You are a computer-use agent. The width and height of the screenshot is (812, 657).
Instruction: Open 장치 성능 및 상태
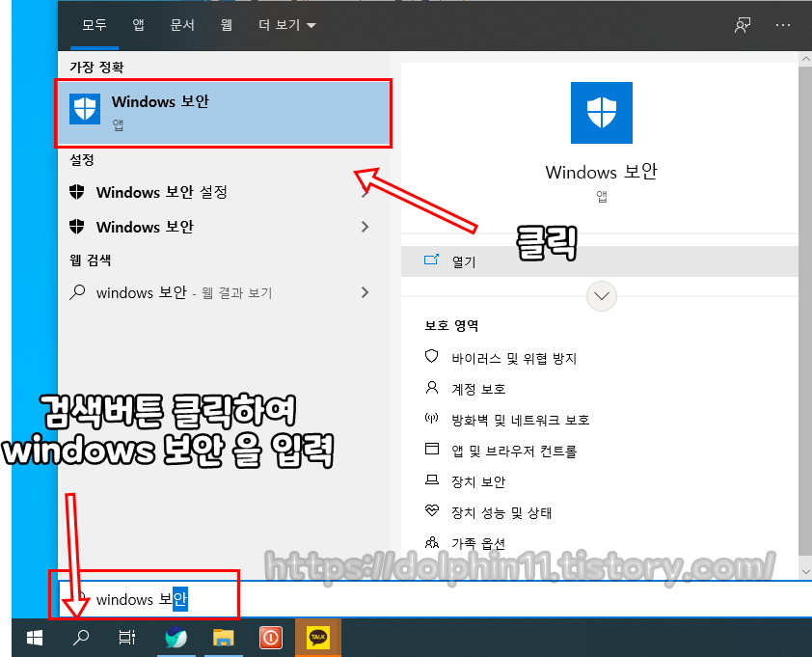(x=501, y=513)
